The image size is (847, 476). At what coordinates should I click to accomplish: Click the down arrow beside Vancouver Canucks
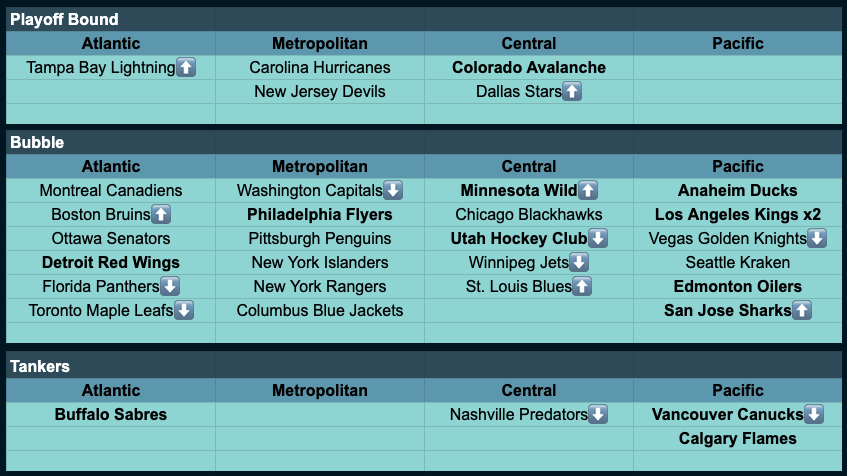pyautogui.click(x=814, y=414)
